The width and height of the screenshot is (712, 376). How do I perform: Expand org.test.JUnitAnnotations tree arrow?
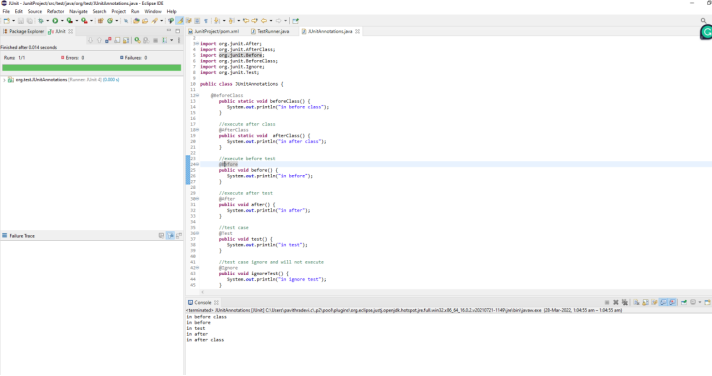tap(4, 80)
